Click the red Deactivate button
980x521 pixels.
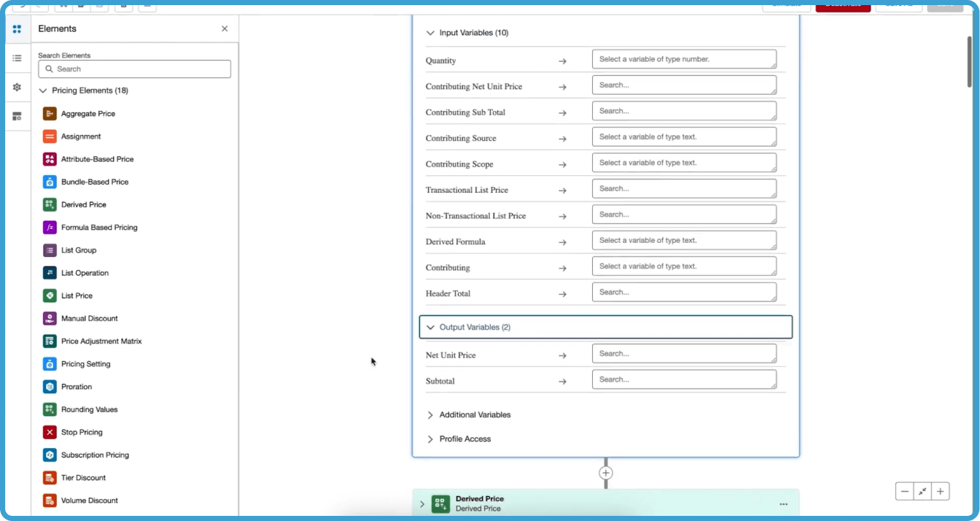842,4
